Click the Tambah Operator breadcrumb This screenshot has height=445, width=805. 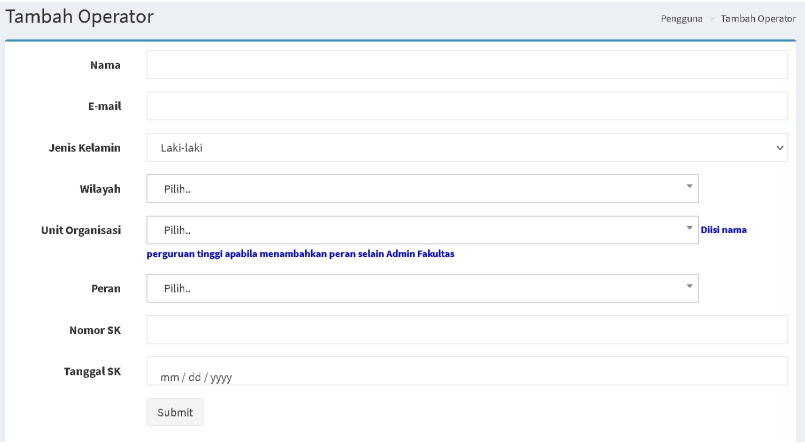(758, 18)
